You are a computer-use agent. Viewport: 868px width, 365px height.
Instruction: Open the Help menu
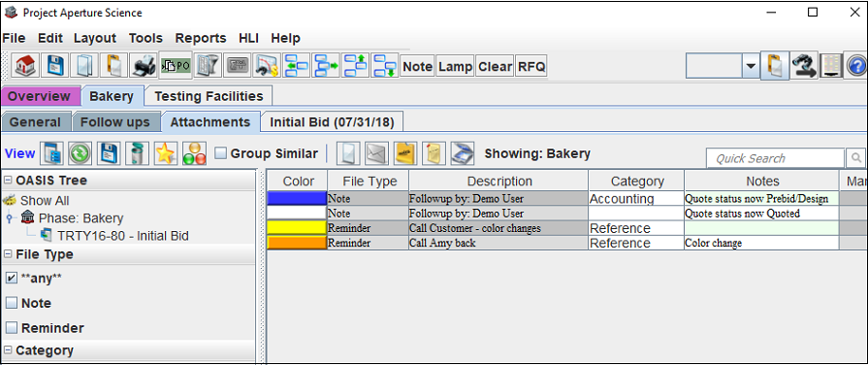tap(286, 38)
